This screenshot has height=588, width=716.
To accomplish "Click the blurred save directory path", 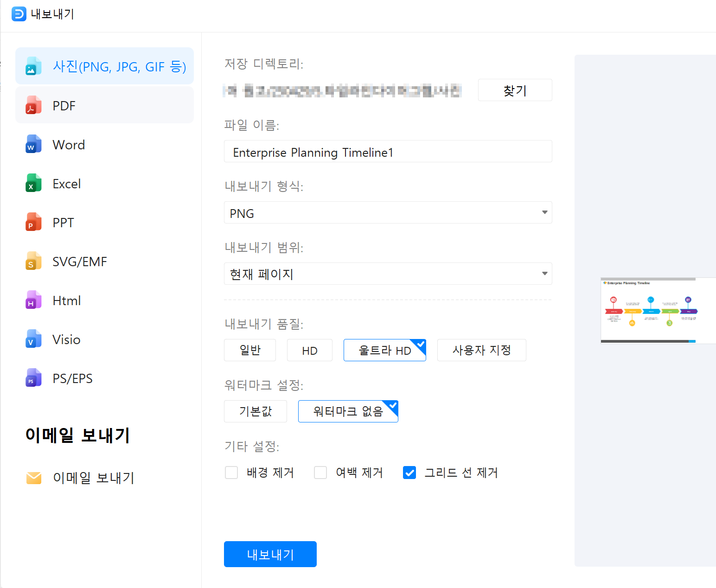I will click(342, 90).
